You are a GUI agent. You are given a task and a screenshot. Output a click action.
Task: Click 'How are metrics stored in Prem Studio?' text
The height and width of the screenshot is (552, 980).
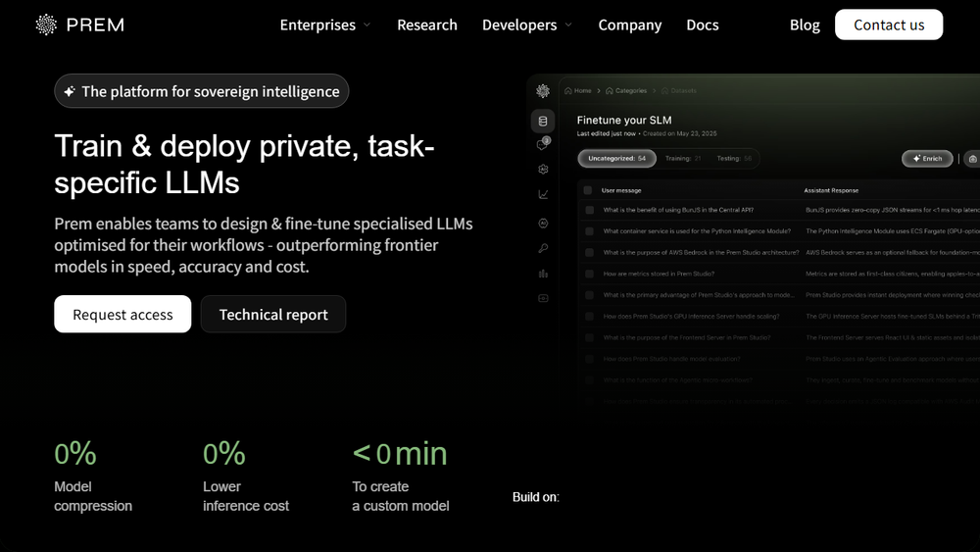659,274
